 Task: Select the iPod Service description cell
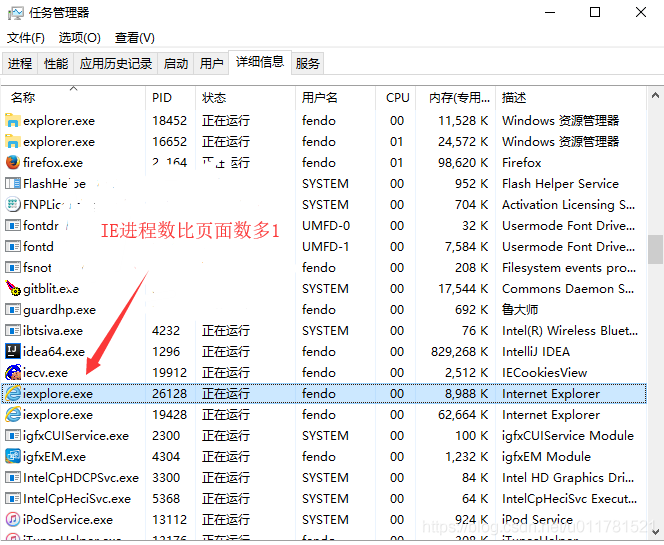point(537,520)
